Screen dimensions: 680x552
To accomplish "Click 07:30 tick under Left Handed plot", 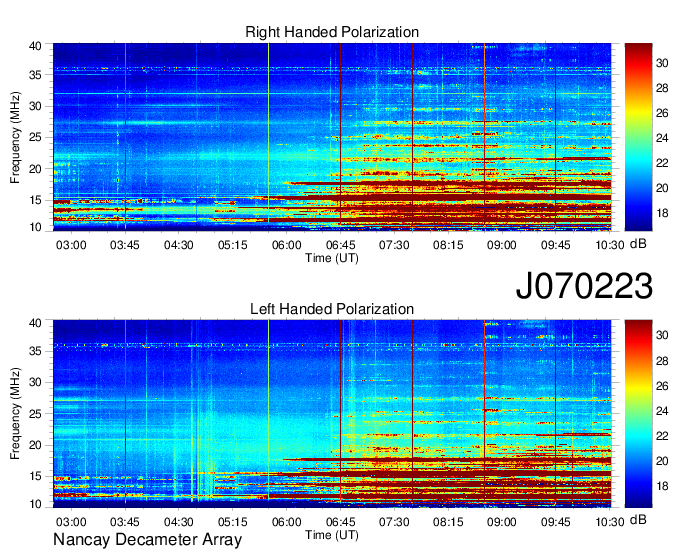I will [x=394, y=522].
